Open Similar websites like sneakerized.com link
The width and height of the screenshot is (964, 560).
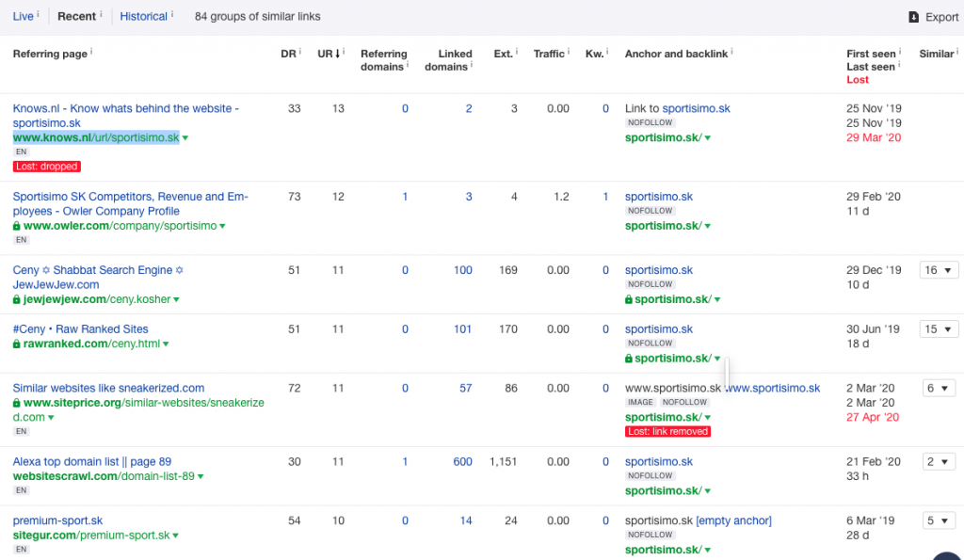[x=109, y=389]
